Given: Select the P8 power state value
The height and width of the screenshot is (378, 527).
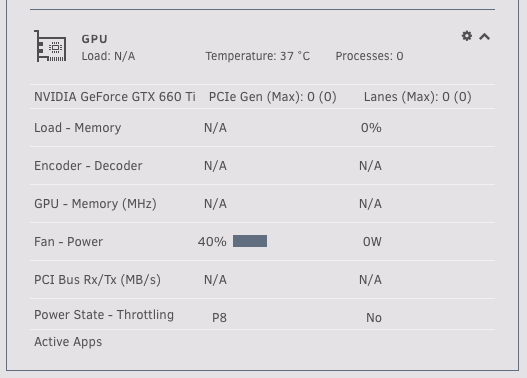Looking at the screenshot, I should coord(219,318).
